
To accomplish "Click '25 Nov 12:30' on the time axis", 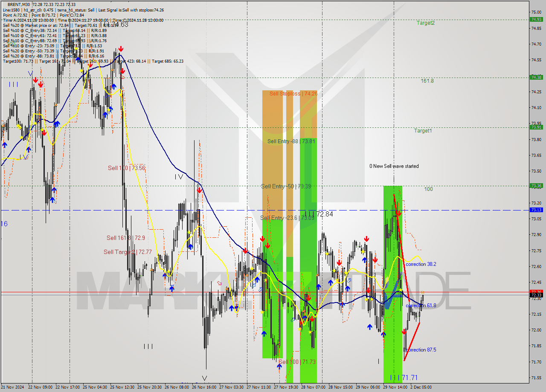I will tap(123, 387).
